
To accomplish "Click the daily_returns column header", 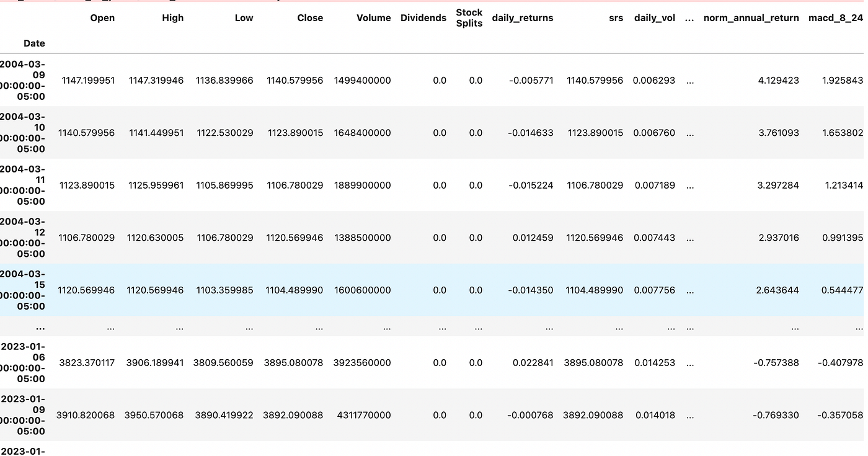I will click(x=523, y=18).
